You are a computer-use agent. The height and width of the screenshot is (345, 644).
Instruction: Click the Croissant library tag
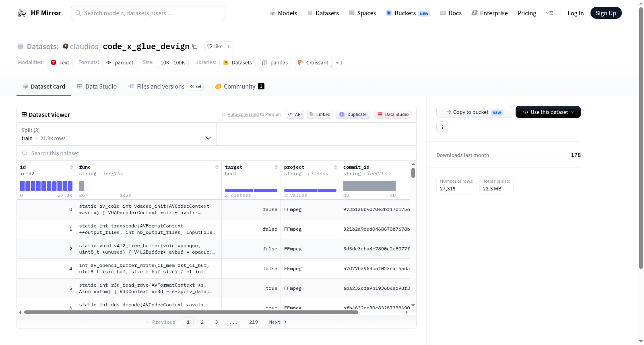click(313, 62)
